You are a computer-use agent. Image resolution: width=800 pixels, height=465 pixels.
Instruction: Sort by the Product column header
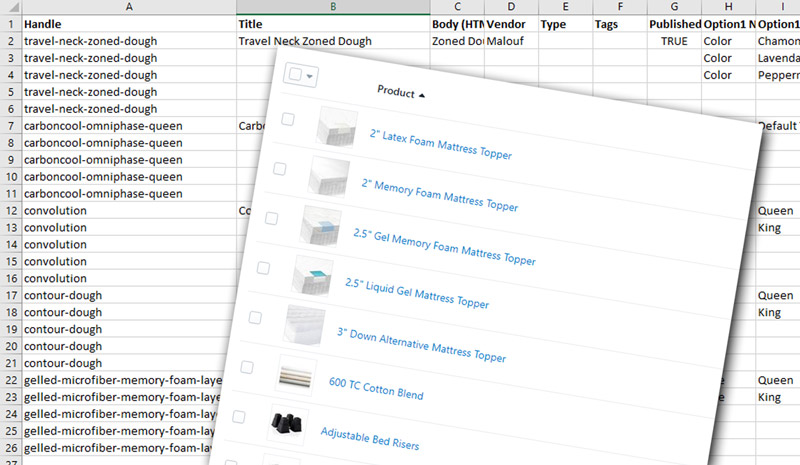tap(401, 92)
